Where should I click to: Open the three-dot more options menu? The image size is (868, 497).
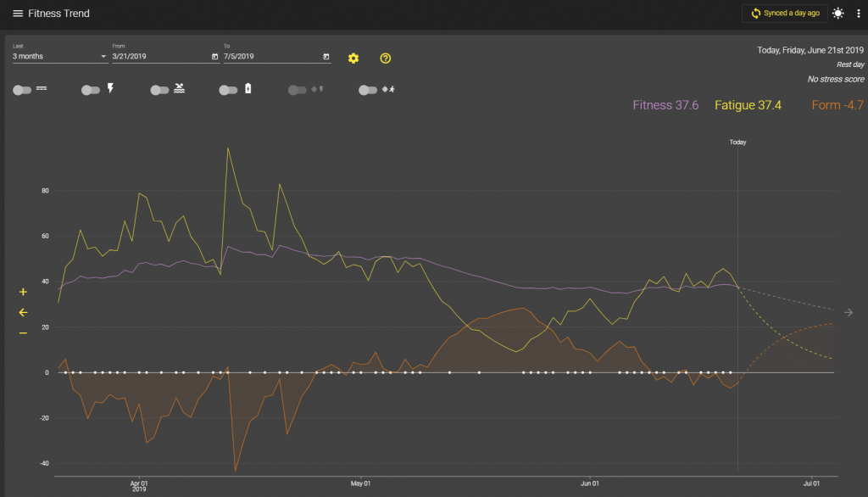click(858, 14)
